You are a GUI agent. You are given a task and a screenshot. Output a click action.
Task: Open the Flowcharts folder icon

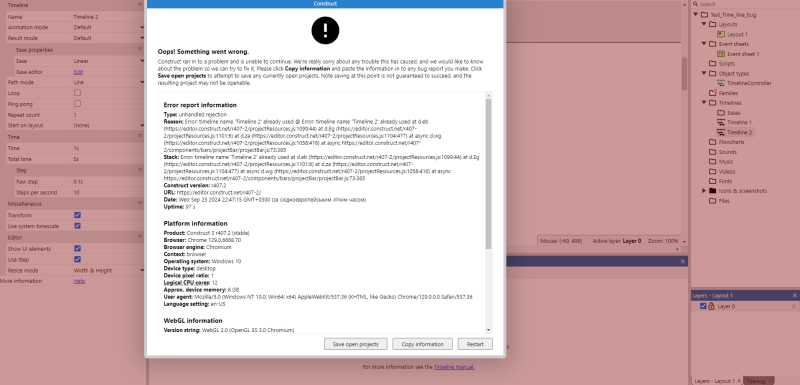(x=713, y=142)
